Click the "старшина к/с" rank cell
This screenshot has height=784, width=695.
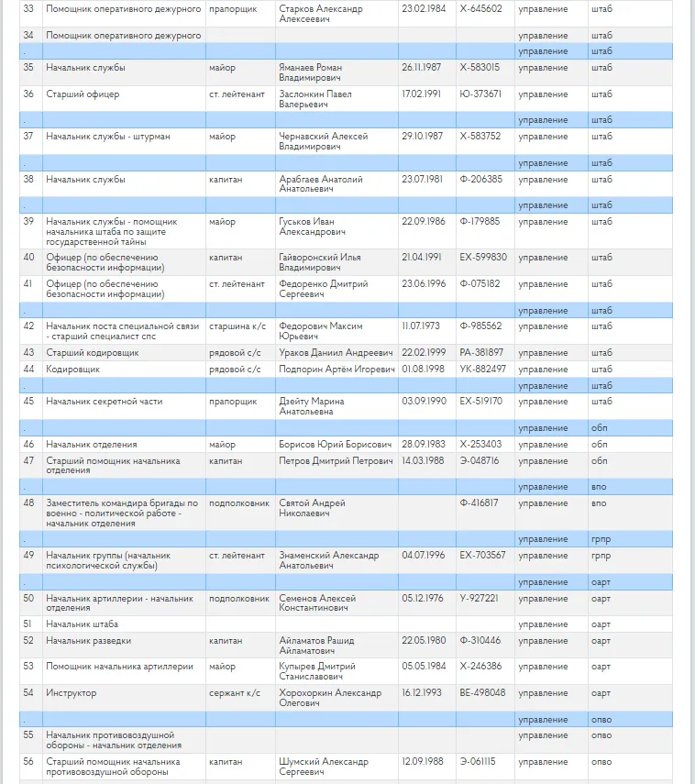(x=237, y=326)
